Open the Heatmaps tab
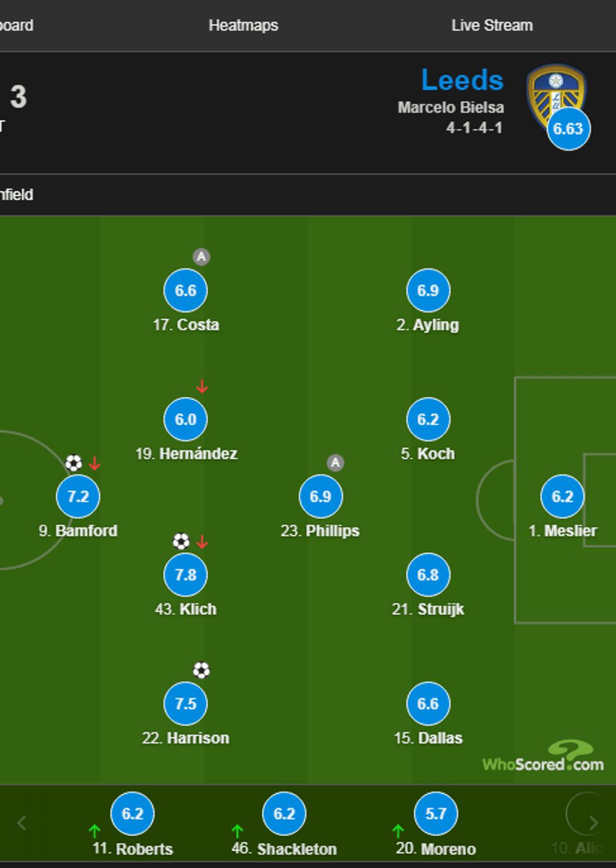The height and width of the screenshot is (868, 616). 243,26
